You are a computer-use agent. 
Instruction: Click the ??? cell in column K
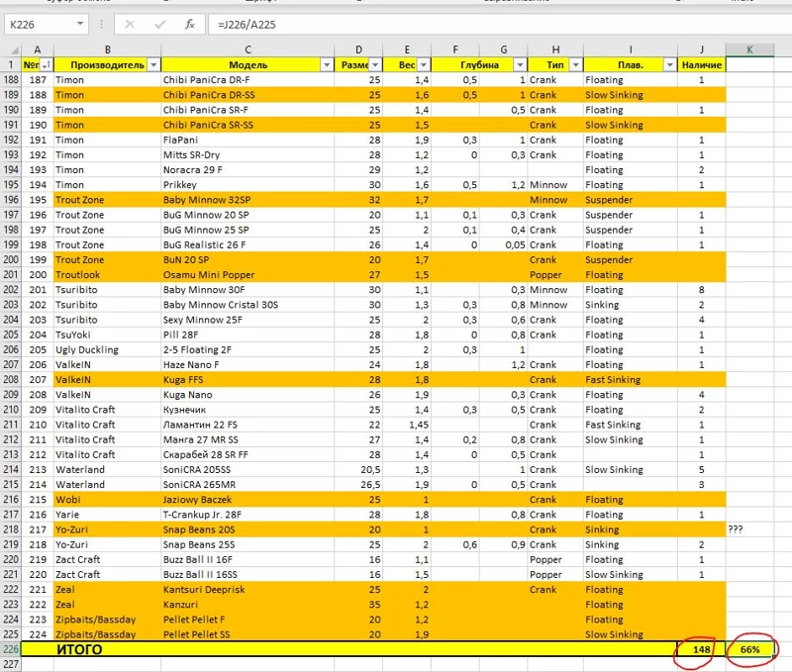[x=750, y=529]
